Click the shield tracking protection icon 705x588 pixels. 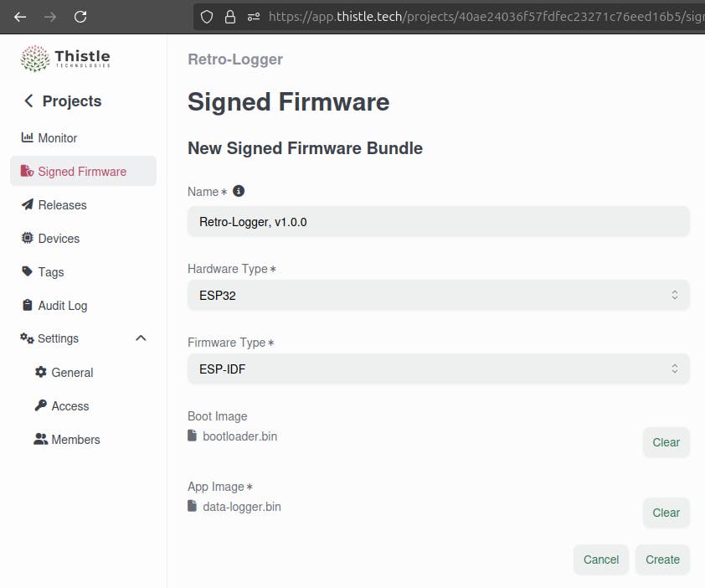[207, 16]
